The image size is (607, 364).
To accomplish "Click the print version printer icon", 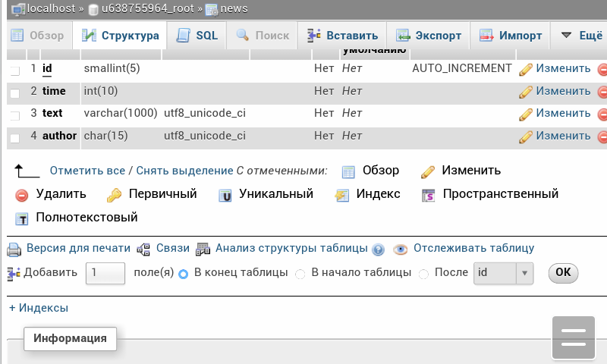I will click(x=14, y=249).
